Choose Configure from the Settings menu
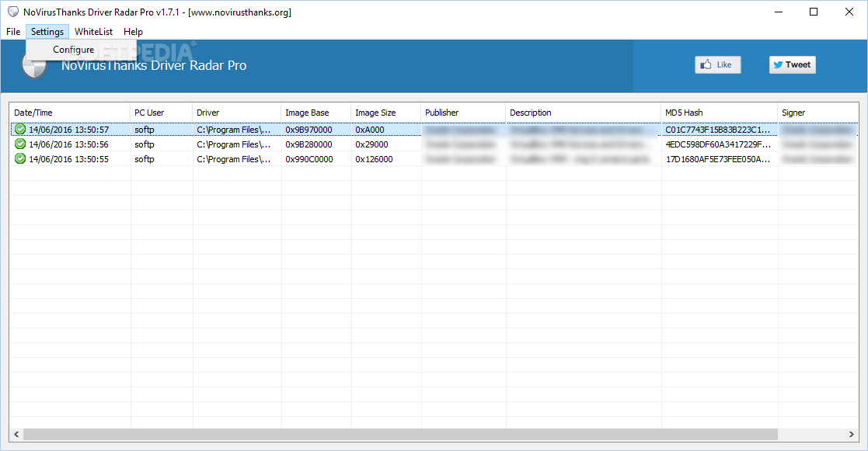Viewport: 868px width, 451px height. (x=74, y=50)
